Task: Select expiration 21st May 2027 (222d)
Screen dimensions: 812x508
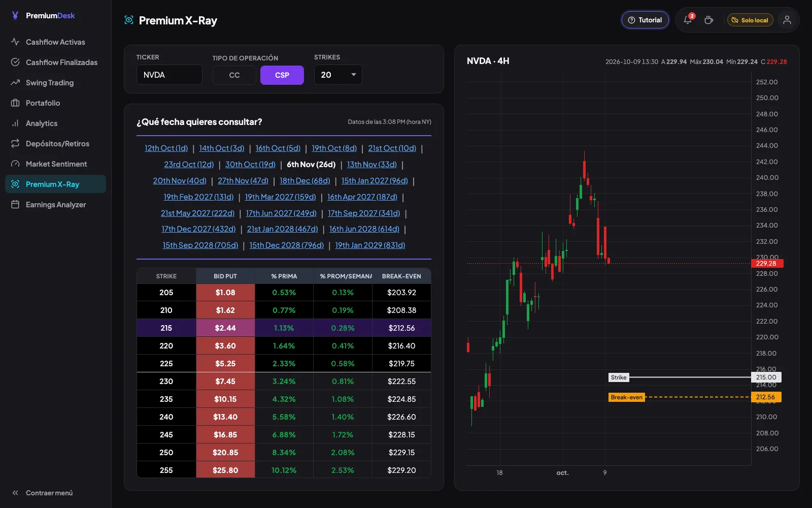Action: pyautogui.click(x=197, y=213)
